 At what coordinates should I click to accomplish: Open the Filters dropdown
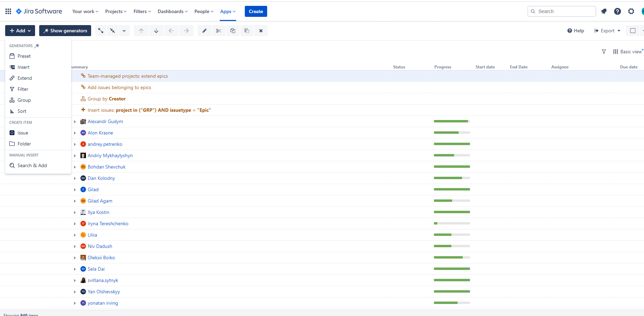[x=142, y=11]
